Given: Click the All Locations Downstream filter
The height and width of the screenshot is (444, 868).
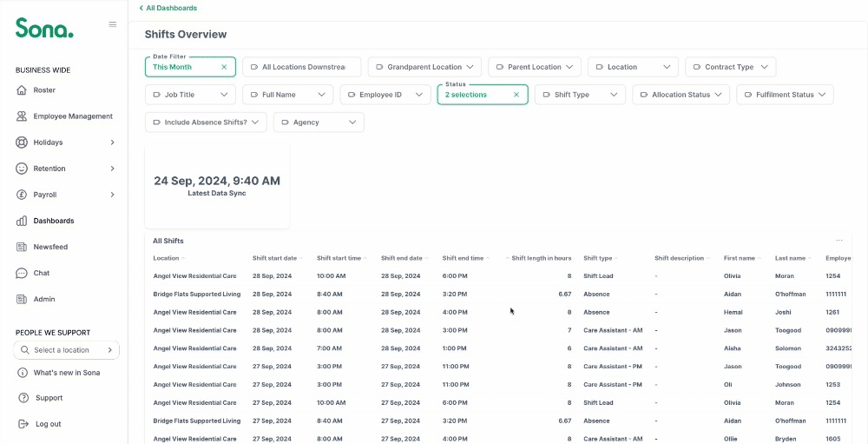Looking at the screenshot, I should [x=302, y=67].
